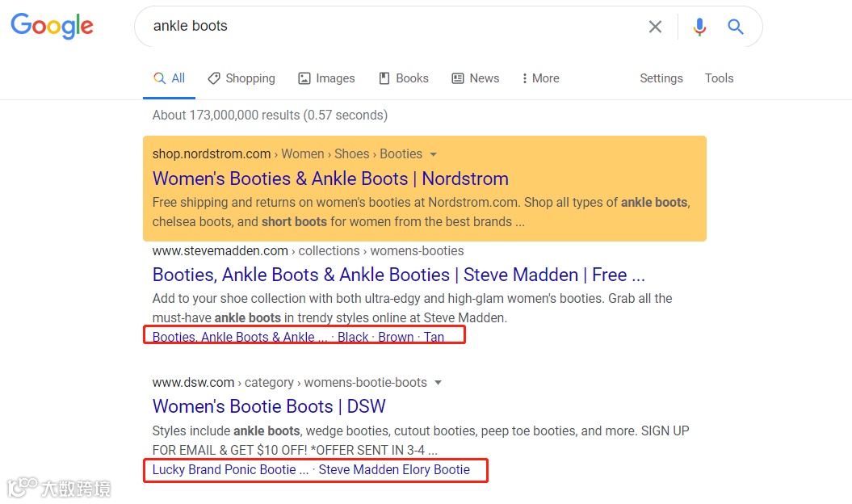
Task: Visit Women's Bootie Boots DSW result
Action: (x=269, y=406)
